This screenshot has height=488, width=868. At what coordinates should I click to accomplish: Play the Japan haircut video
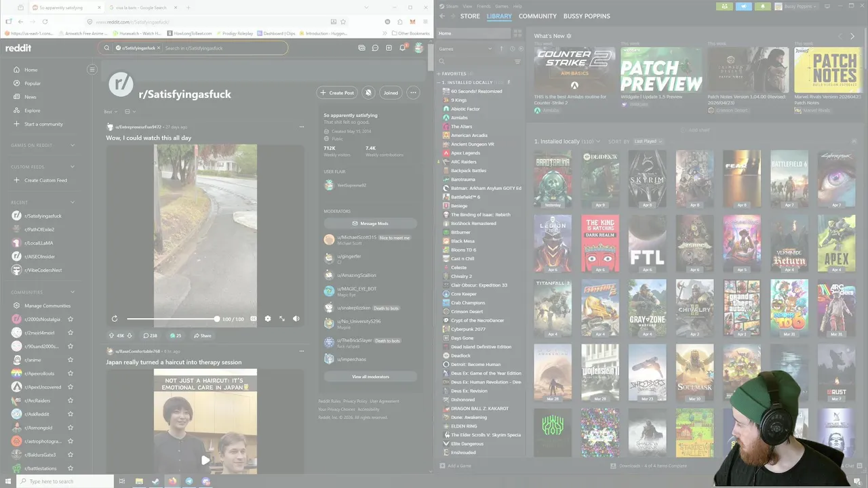click(205, 460)
